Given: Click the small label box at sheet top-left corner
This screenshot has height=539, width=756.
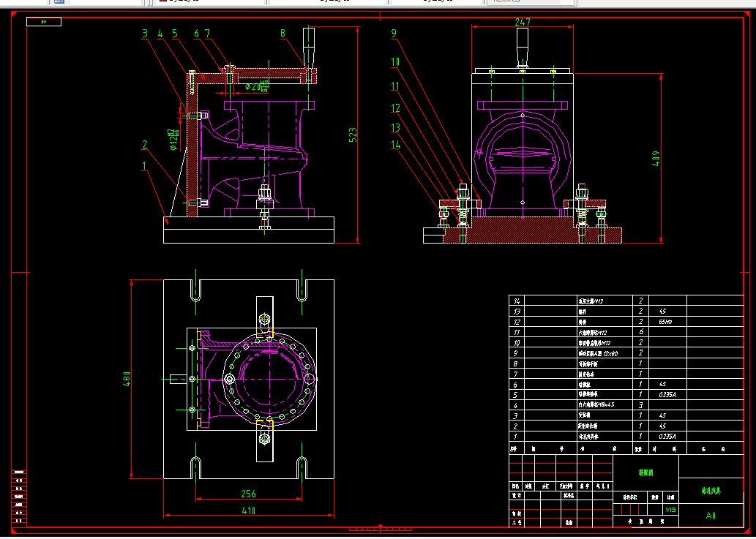Looking at the screenshot, I should tap(44, 22).
